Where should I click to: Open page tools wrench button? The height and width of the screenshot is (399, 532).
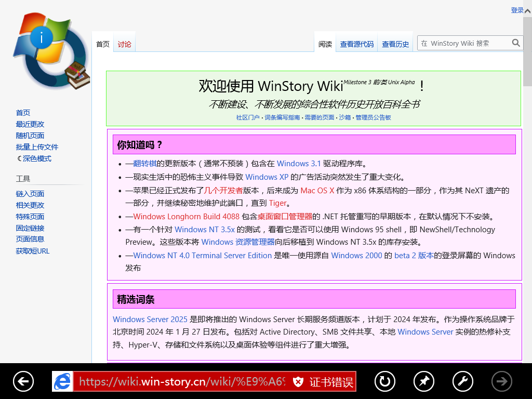click(x=463, y=381)
